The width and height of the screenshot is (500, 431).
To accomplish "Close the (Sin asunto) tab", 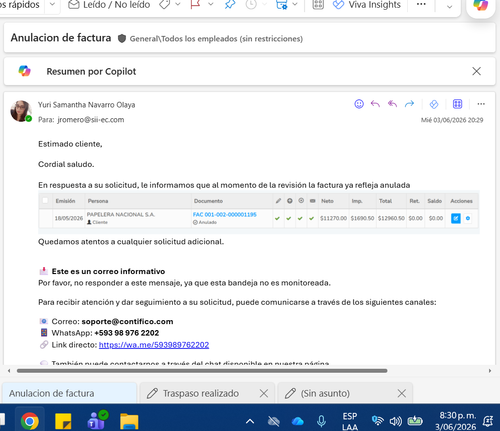I will click(402, 393).
